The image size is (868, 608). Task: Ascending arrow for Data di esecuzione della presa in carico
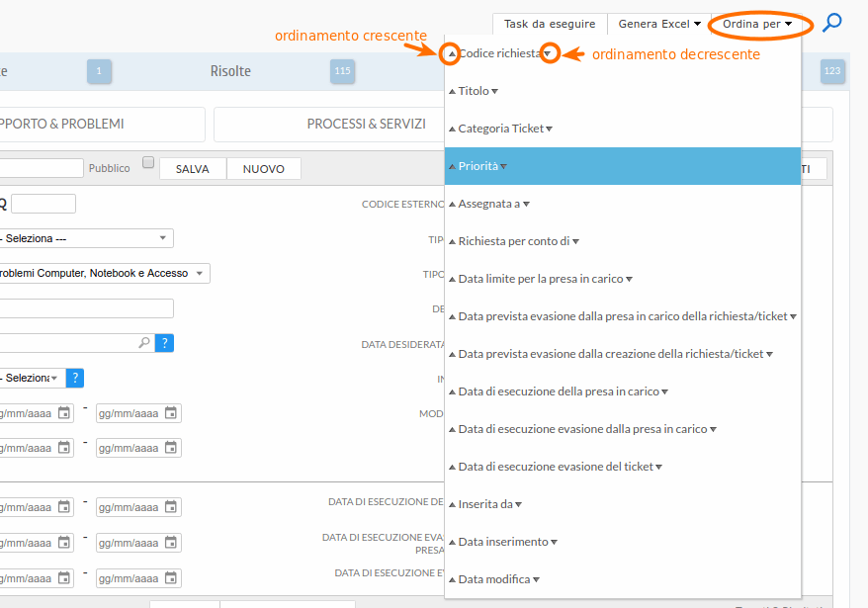452,392
